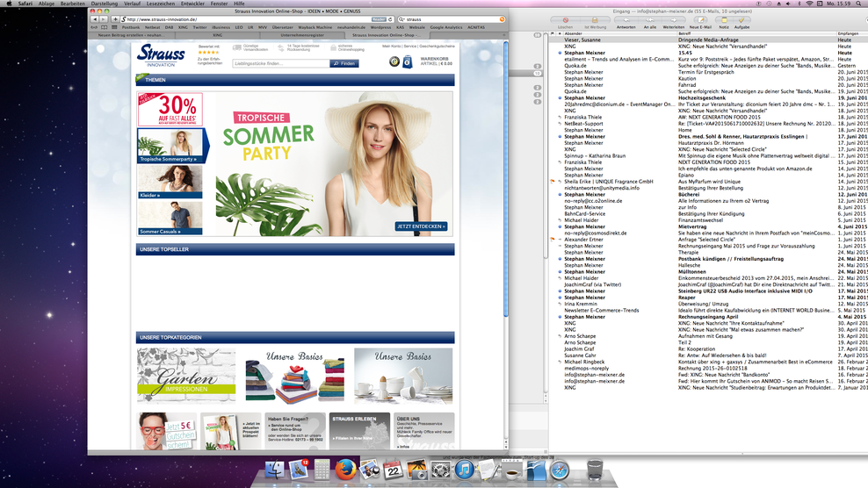The height and width of the screenshot is (488, 868).
Task: Launch iTunes from the Dock
Action: [x=465, y=470]
